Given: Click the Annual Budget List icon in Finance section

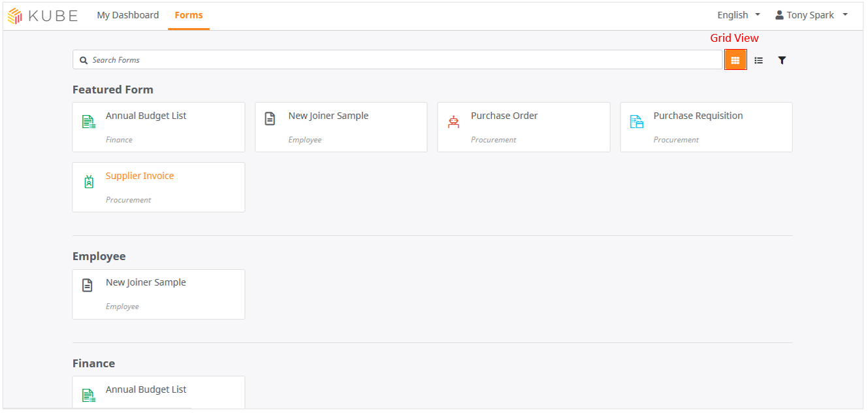Looking at the screenshot, I should (x=88, y=395).
